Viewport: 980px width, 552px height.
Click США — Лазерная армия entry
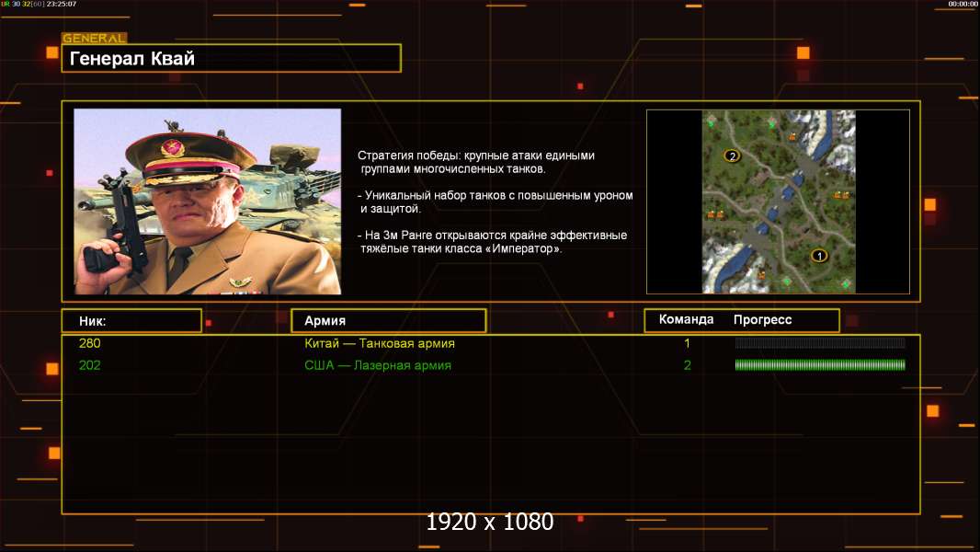(x=378, y=365)
